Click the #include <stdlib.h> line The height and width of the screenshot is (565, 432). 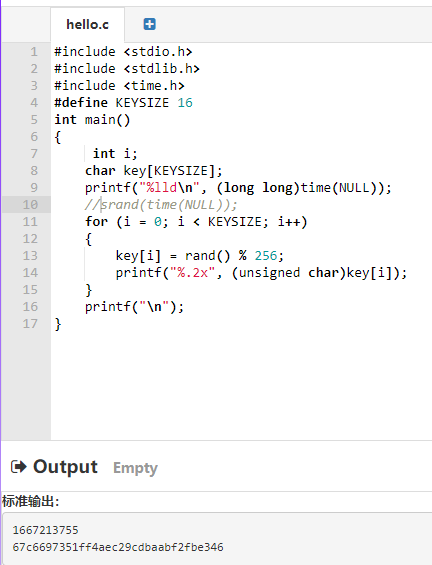pos(127,68)
